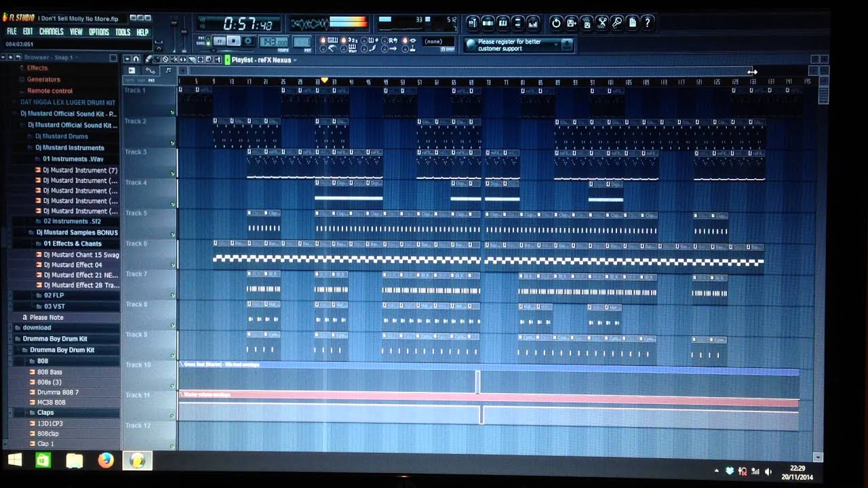
Task: Switch to PAT pattern mode
Action: [x=208, y=37]
